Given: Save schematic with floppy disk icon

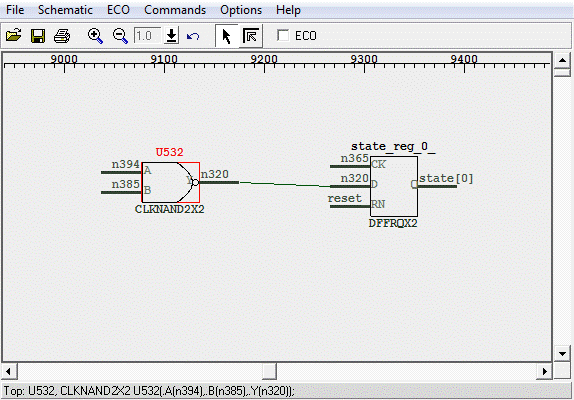Looking at the screenshot, I should click(38, 36).
